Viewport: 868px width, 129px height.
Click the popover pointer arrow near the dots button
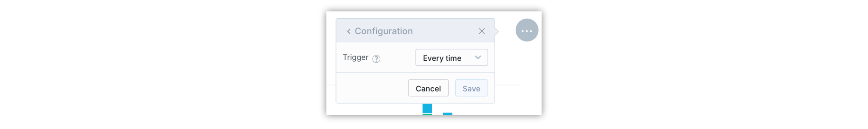pos(497,31)
